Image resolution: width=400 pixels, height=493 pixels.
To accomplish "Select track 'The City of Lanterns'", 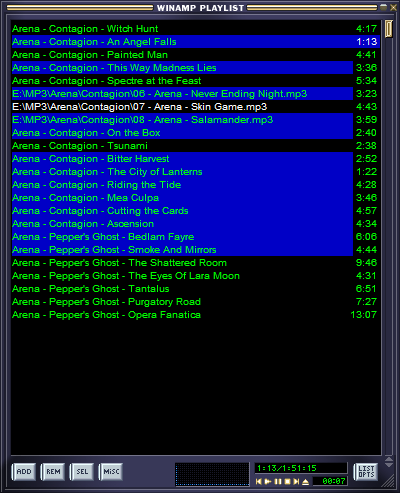I will [x=195, y=172].
